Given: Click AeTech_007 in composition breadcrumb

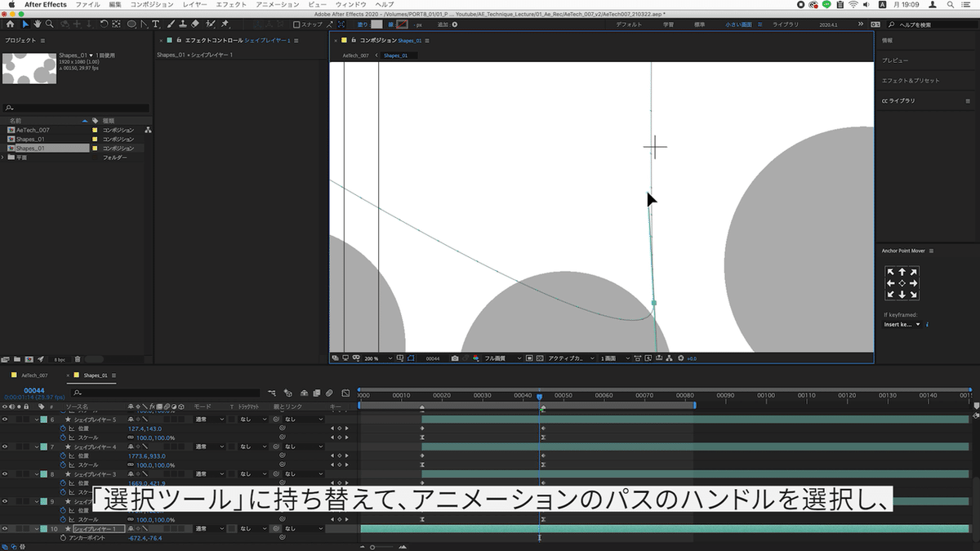Looking at the screenshot, I should (x=355, y=56).
